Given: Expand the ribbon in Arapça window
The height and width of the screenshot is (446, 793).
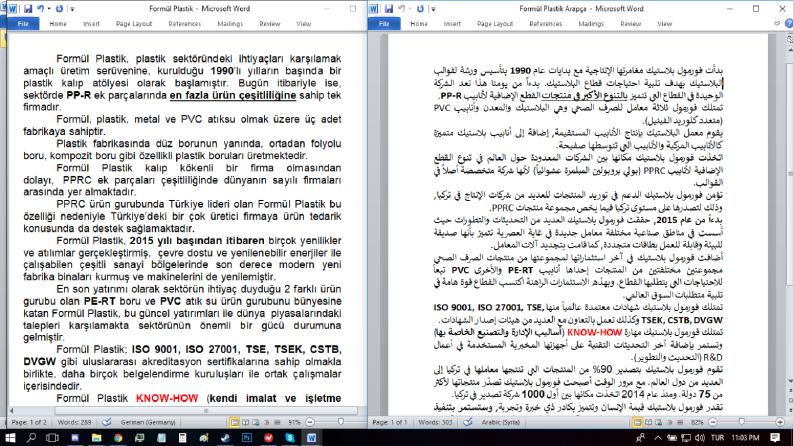Looking at the screenshot, I should coord(777,23).
